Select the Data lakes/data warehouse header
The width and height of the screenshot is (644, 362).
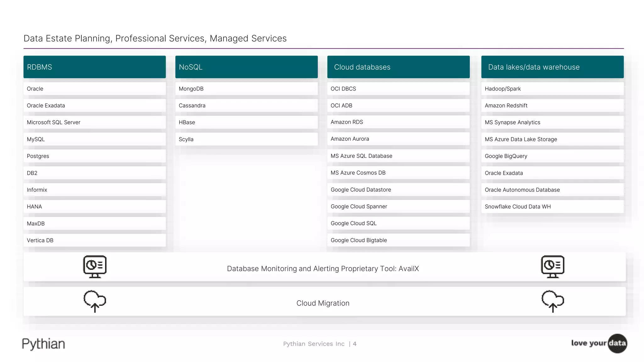(x=552, y=67)
